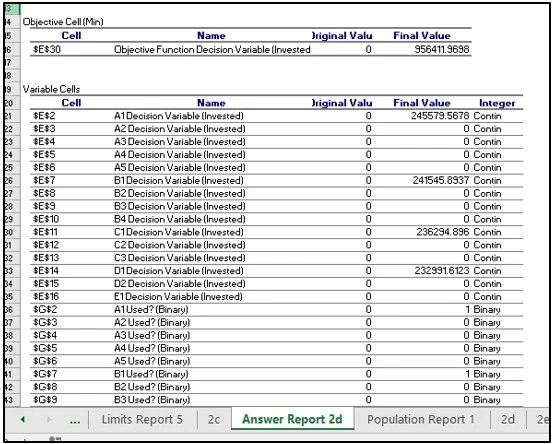Select the B1 Decision Variable (Invested) cell
552x444 pixels.
click(x=179, y=180)
